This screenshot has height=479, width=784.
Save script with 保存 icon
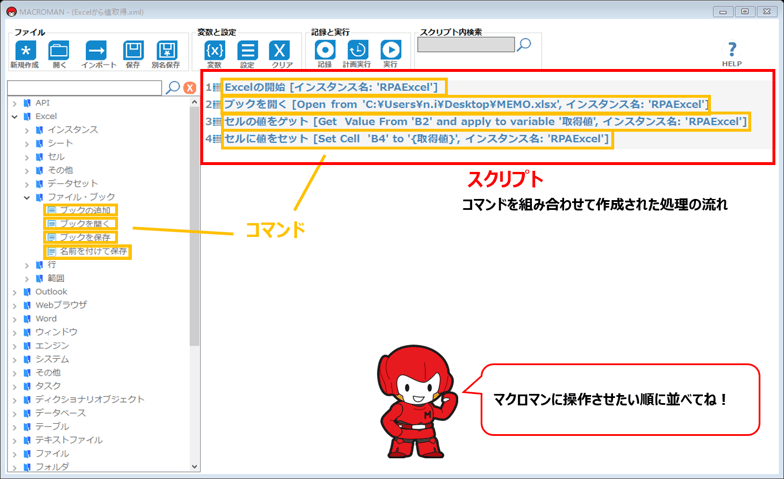click(x=133, y=50)
